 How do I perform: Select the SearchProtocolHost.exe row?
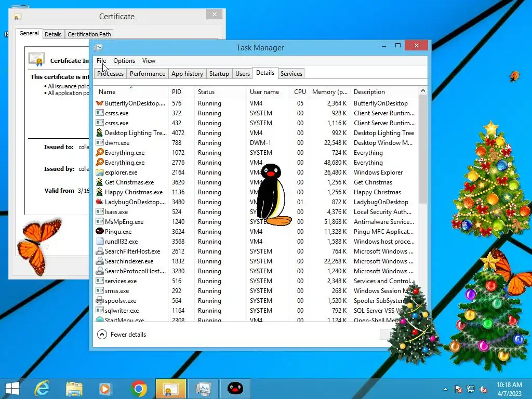coord(257,271)
